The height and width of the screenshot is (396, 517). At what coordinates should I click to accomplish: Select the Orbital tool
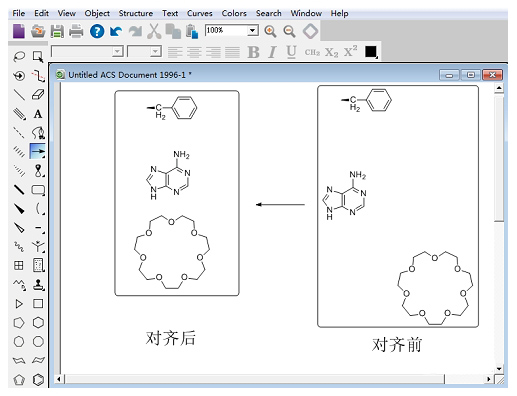pyautogui.click(x=38, y=171)
